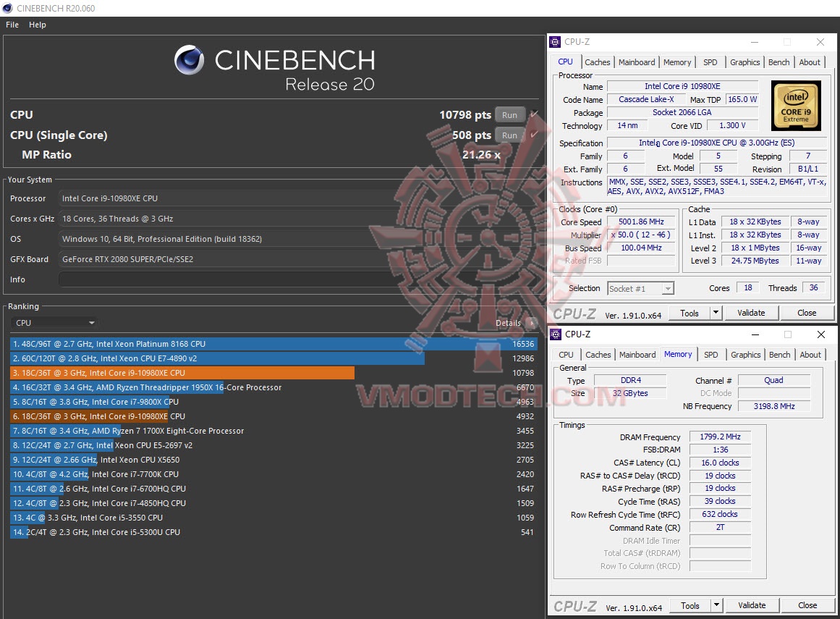Screen dimensions: 840x619
Task: Select ranking row Core i7-9800X
Action: click(273, 402)
